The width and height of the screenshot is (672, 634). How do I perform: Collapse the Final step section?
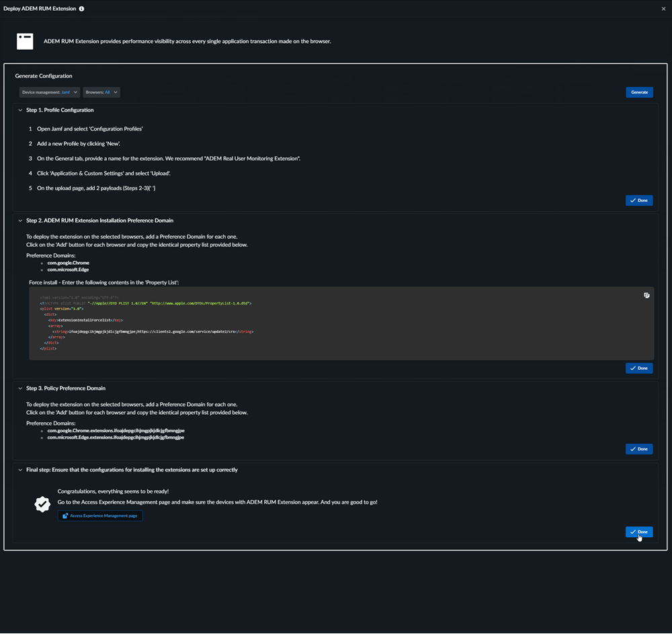coord(20,470)
